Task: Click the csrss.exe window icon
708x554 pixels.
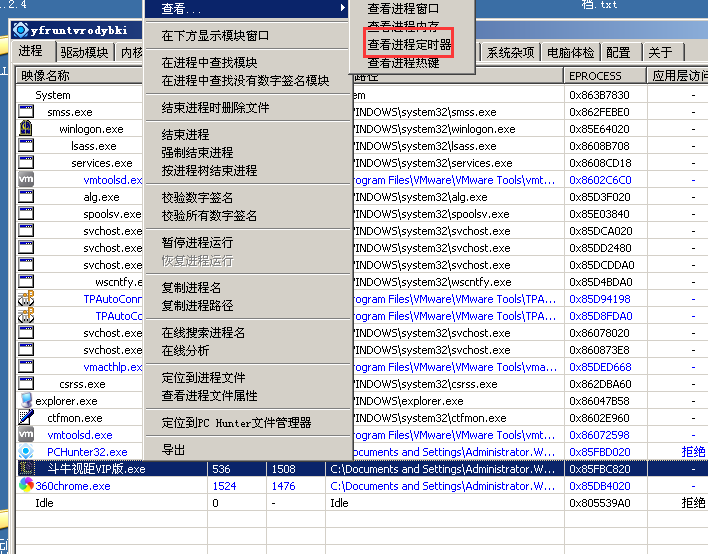Action: [26, 384]
